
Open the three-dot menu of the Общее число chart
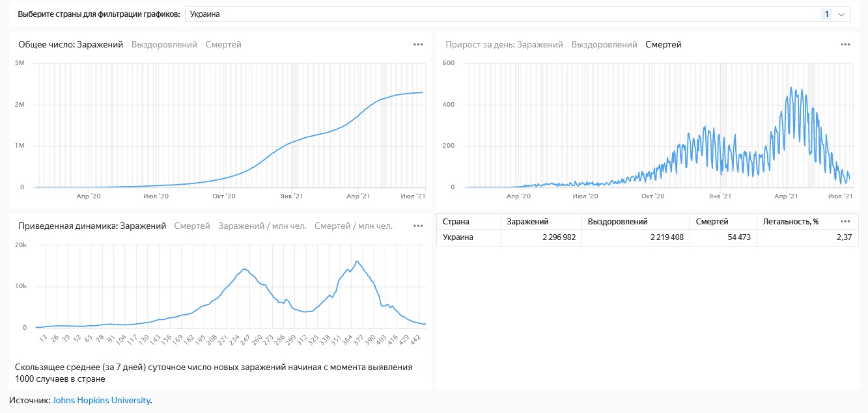(x=418, y=45)
